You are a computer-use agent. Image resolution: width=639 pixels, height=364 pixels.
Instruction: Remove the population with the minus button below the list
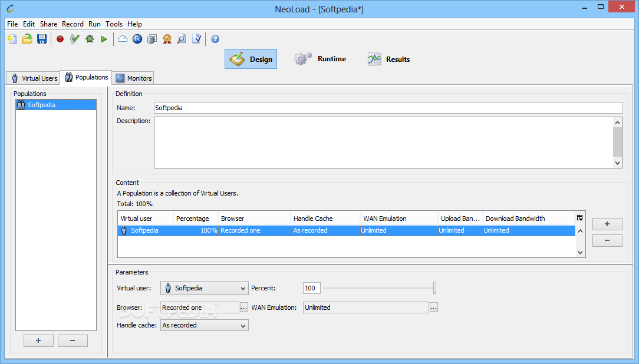point(73,340)
